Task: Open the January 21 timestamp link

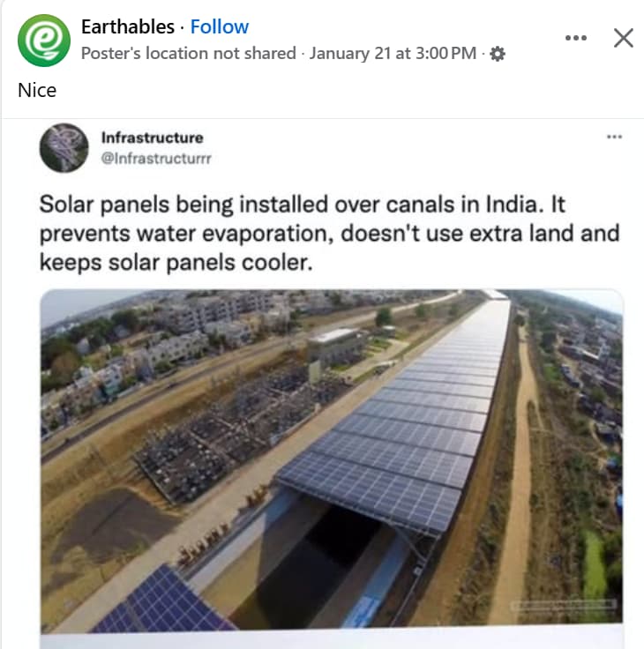Action: [x=393, y=54]
